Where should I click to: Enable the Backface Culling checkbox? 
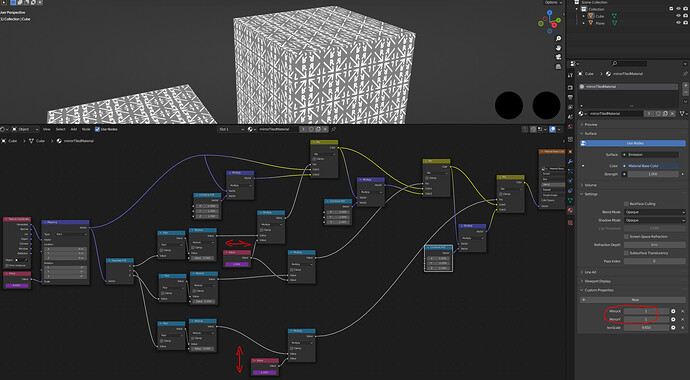(626, 204)
